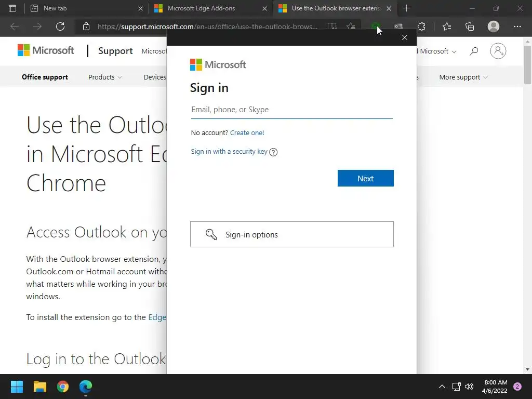
Task: Click the Create one! link
Action: 247,132
